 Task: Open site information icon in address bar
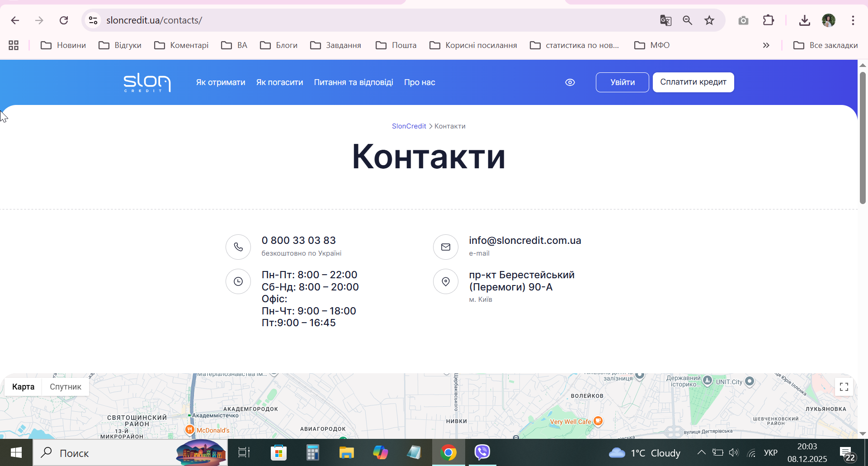click(x=93, y=20)
